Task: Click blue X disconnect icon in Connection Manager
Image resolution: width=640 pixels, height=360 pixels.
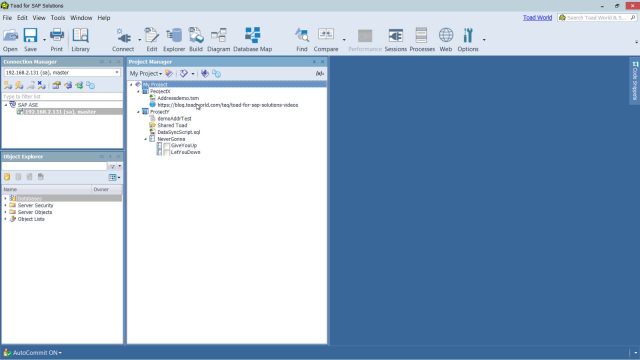Action: point(42,85)
